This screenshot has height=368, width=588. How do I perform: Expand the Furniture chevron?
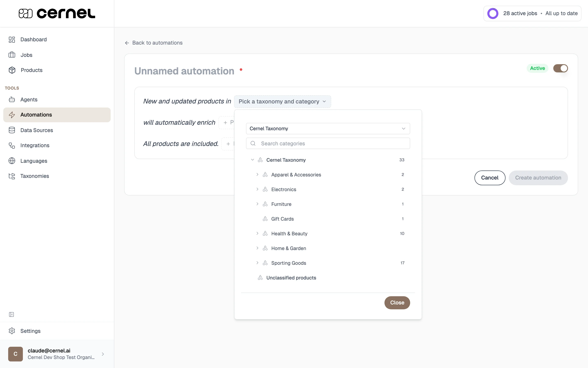pos(257,204)
